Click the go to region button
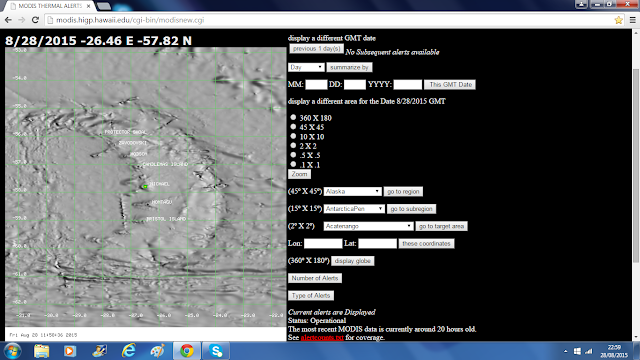This screenshot has width=640, height=360. [403, 191]
